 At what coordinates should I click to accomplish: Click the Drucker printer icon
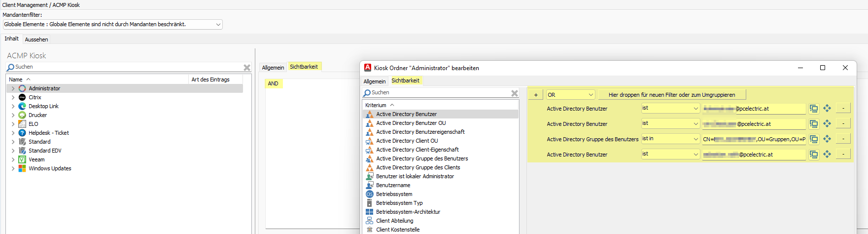(22, 115)
